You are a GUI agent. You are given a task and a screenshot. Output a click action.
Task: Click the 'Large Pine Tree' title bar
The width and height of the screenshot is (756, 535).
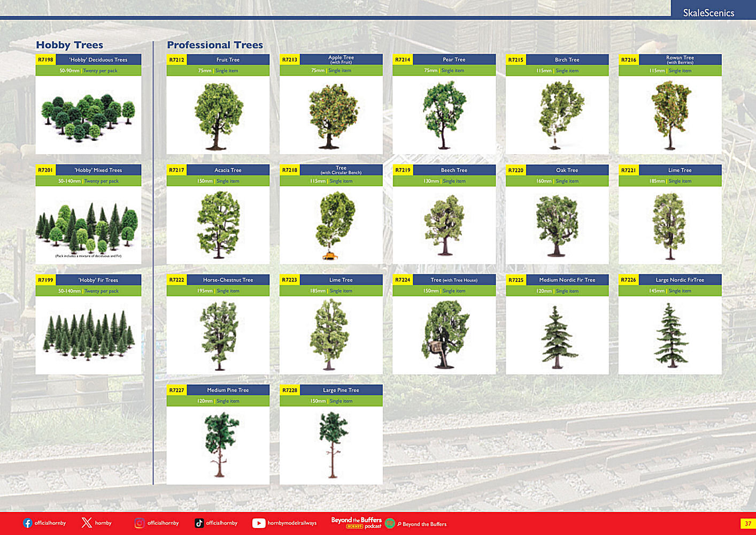point(341,390)
